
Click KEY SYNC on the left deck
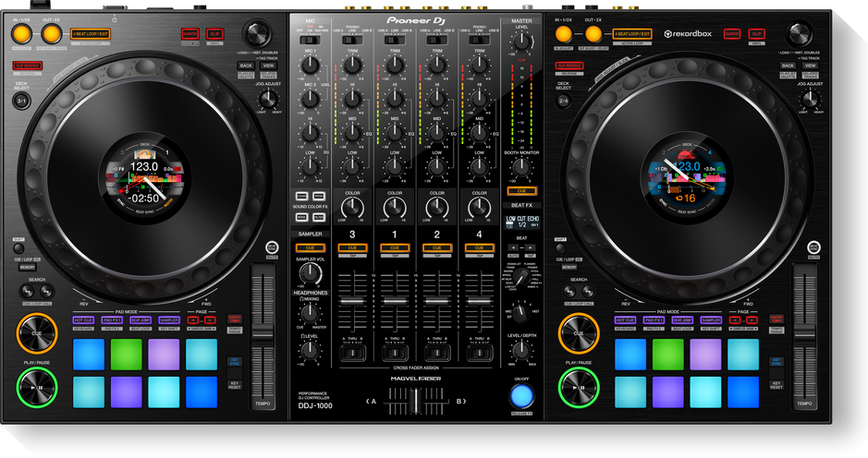pos(234,362)
